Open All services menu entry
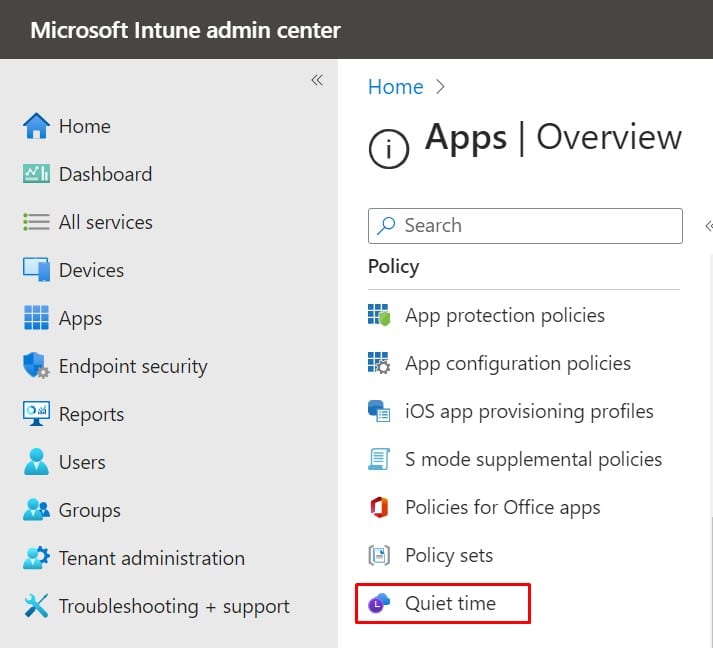This screenshot has width=713, height=648. point(105,222)
